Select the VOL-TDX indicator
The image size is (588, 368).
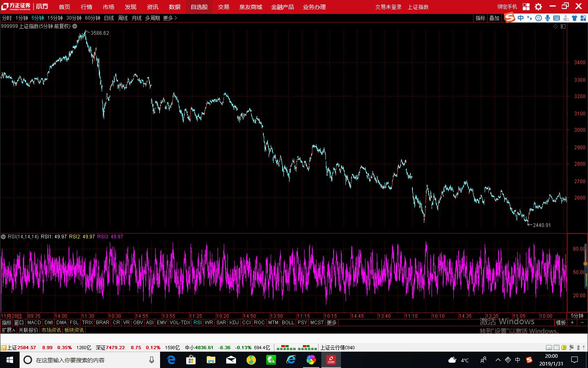(180, 323)
